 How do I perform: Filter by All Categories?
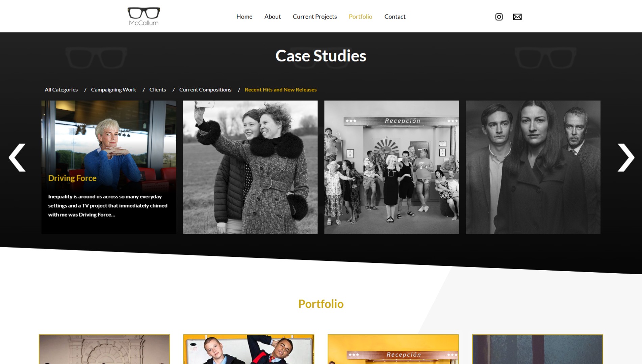click(61, 90)
